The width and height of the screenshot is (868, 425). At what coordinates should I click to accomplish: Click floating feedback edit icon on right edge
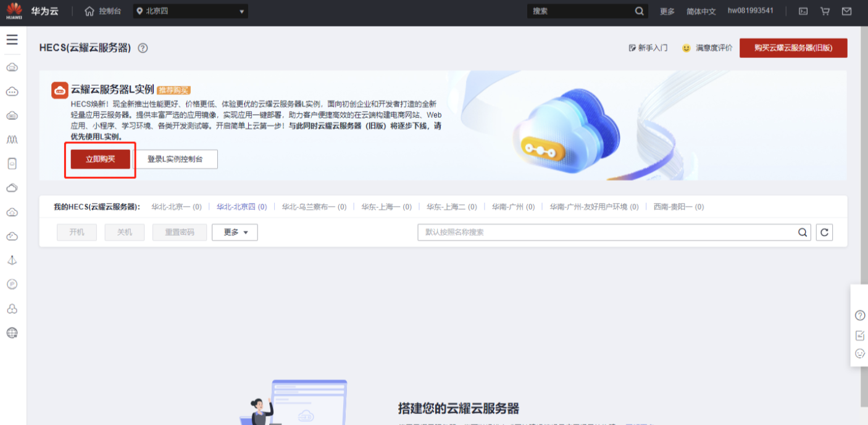coord(860,336)
